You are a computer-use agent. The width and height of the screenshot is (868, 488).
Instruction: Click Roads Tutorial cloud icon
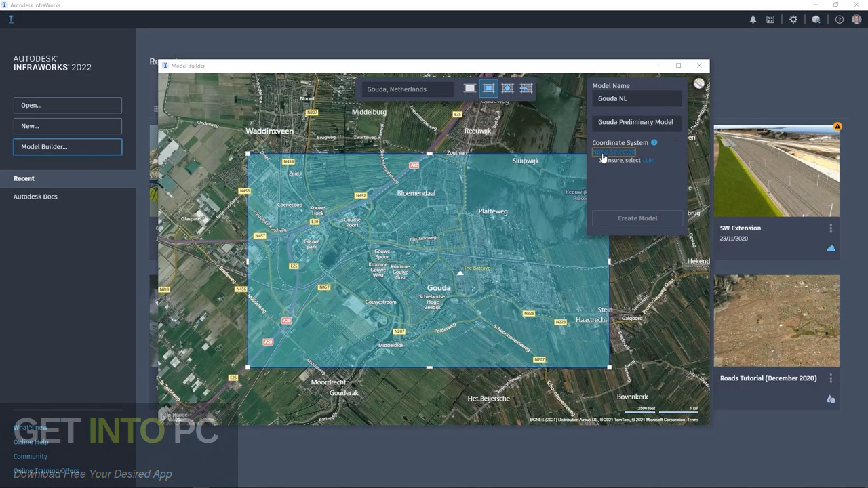[831, 399]
